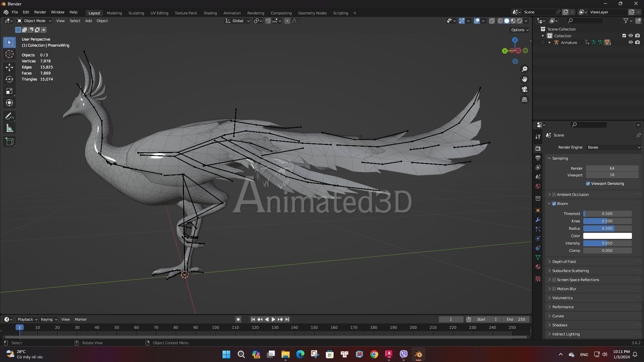
Task: Toggle X-ray display
Action: (492, 21)
